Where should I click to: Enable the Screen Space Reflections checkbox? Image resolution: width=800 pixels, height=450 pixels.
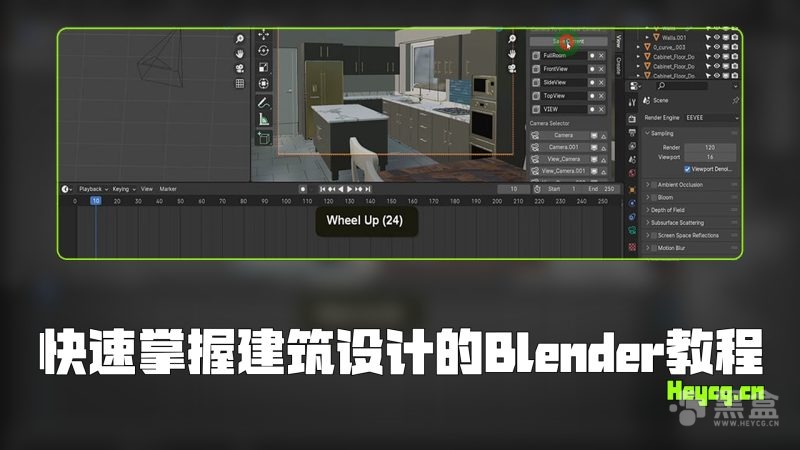[654, 235]
